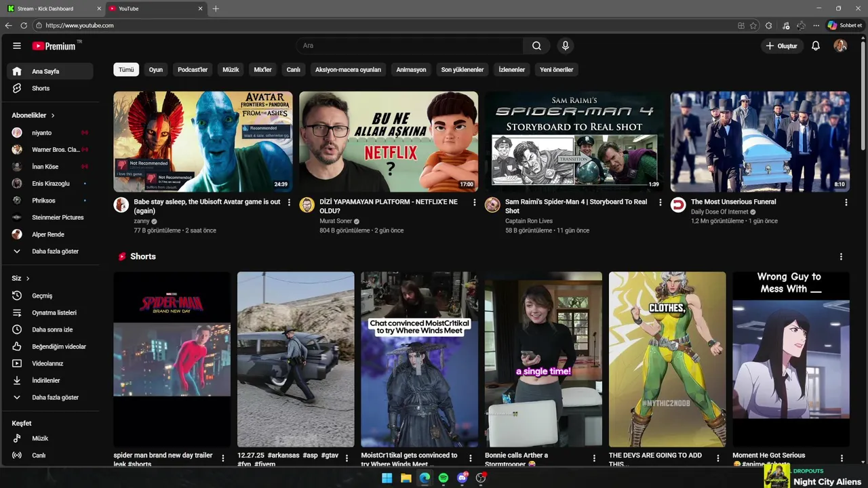Switch to Stream - Kick Dashboard tab
The height and width of the screenshot is (488, 868).
pos(54,9)
